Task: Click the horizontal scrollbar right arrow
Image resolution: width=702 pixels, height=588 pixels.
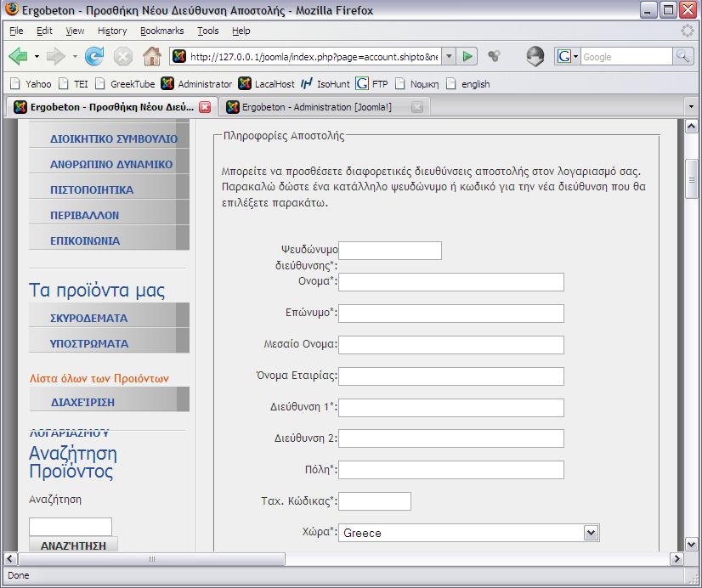Action: 677,558
